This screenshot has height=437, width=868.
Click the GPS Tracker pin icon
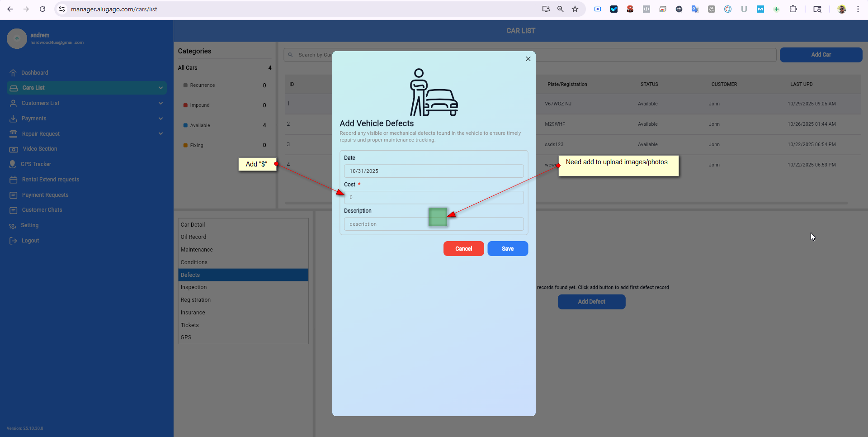(x=13, y=164)
